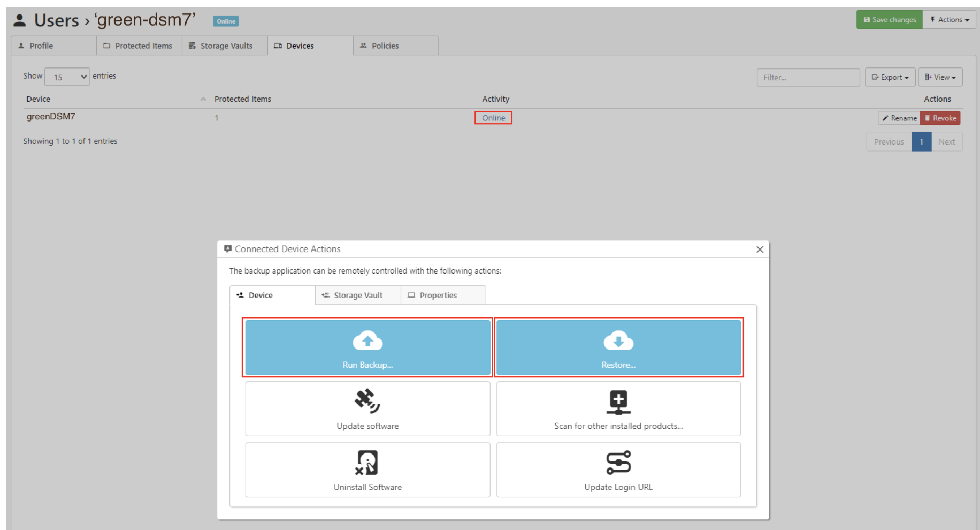Revoke the greenDSM7 device
The height and width of the screenshot is (530, 980).
940,118
